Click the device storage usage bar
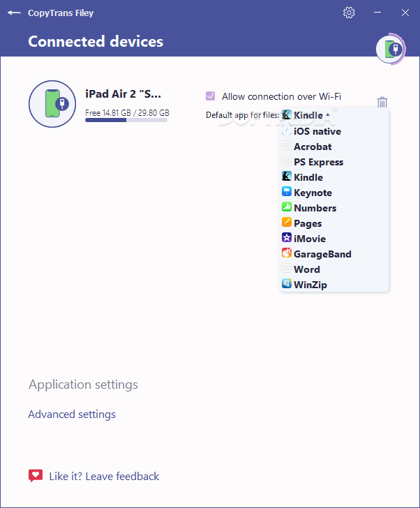This screenshot has width=420, height=508. point(126,120)
